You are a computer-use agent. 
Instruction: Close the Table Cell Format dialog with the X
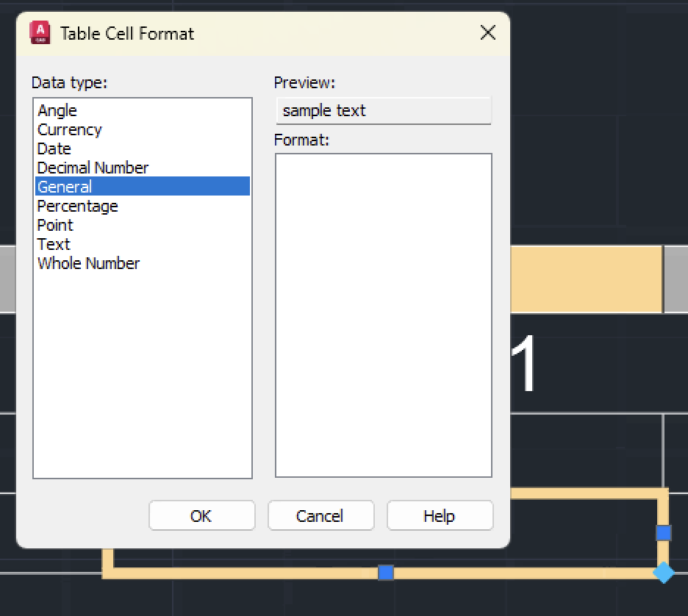coord(487,33)
